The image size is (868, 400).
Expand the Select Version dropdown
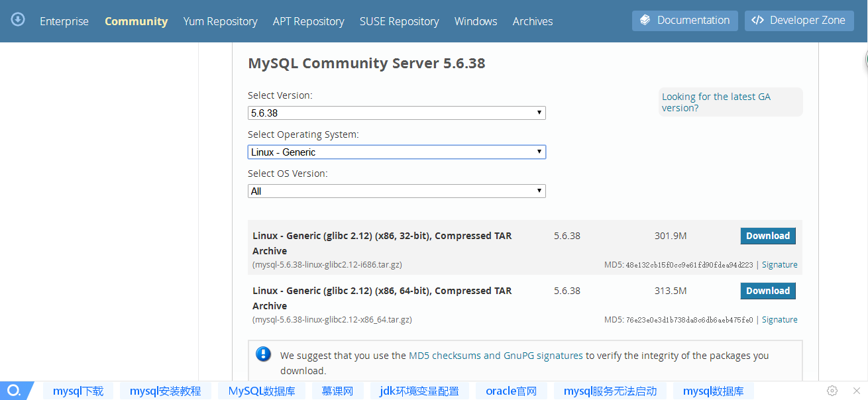click(x=396, y=113)
